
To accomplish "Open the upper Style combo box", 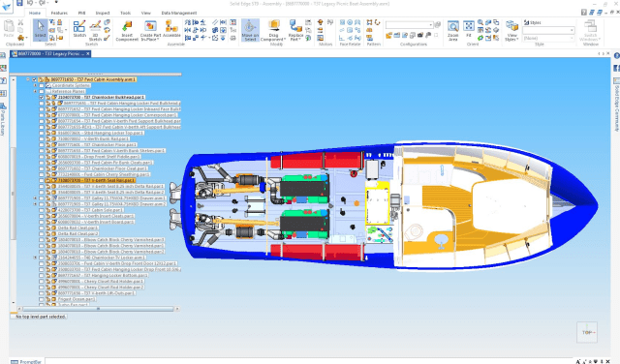I will coord(548,30).
